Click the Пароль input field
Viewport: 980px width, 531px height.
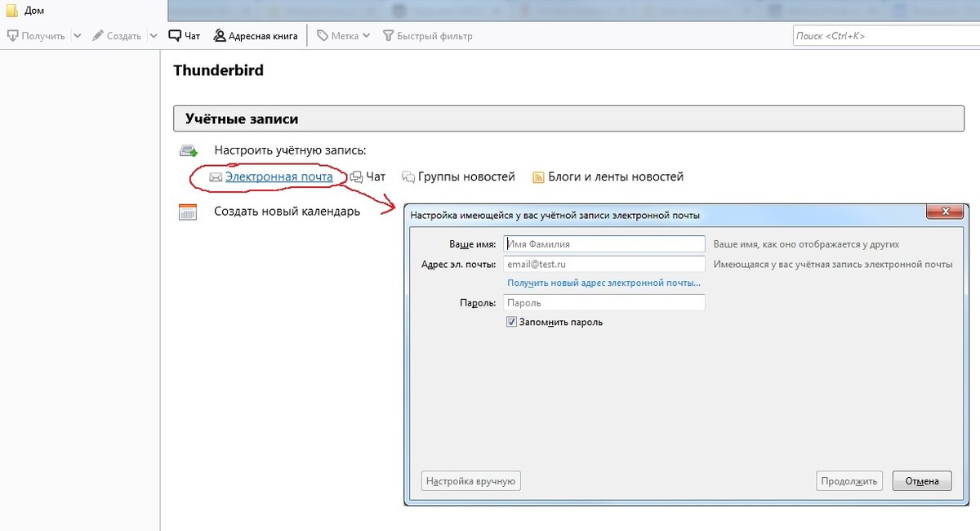point(604,302)
